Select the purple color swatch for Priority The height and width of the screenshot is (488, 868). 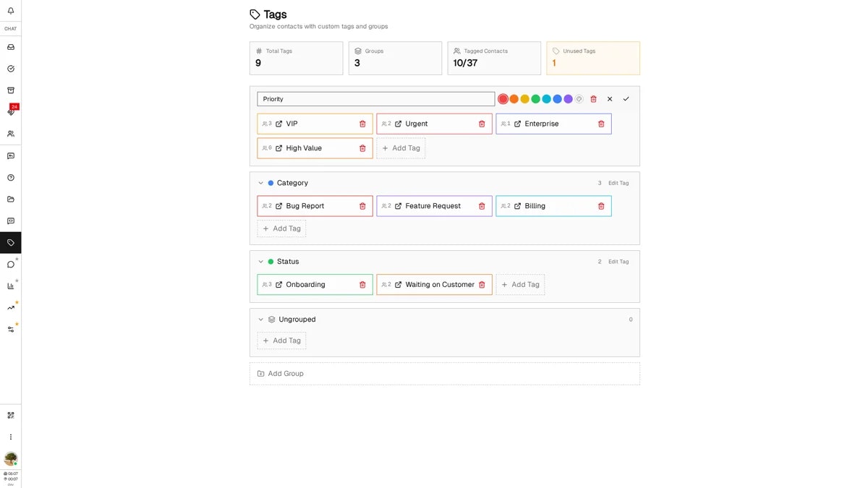[568, 98]
